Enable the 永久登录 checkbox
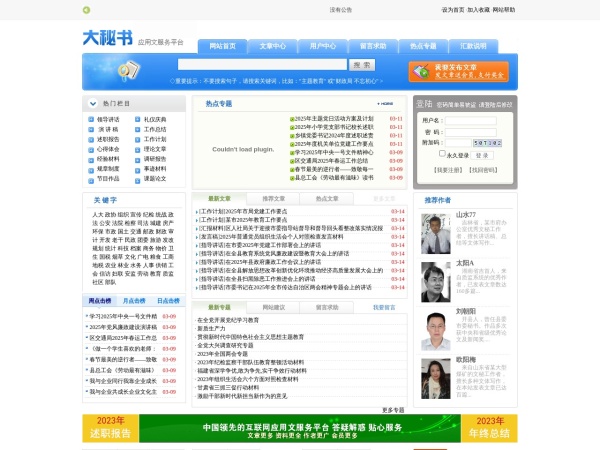This screenshot has width=600, height=450. tap(443, 155)
